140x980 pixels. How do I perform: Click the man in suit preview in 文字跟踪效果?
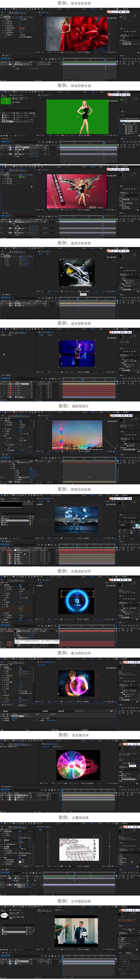pyautogui.click(x=76, y=931)
